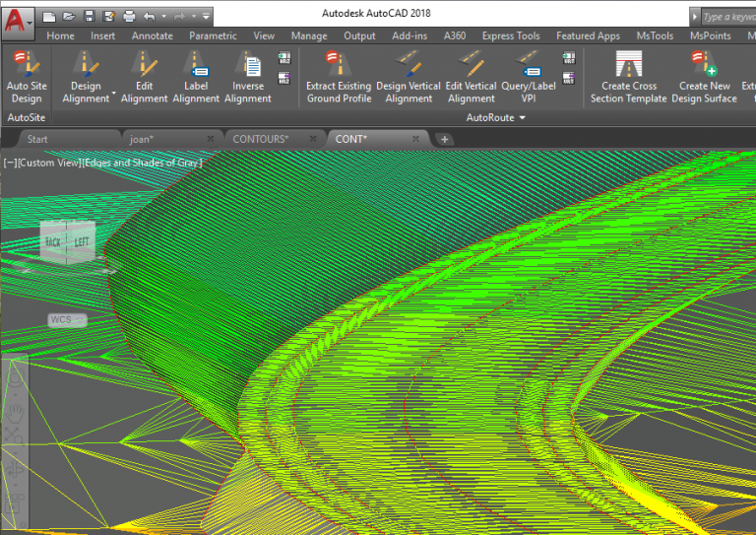Click Extract Existing Ground Profile

point(339,67)
